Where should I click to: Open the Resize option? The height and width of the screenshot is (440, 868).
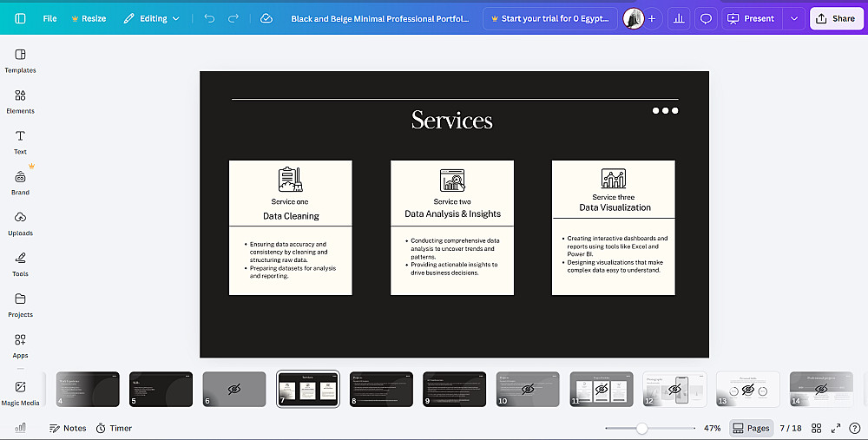[x=89, y=18]
